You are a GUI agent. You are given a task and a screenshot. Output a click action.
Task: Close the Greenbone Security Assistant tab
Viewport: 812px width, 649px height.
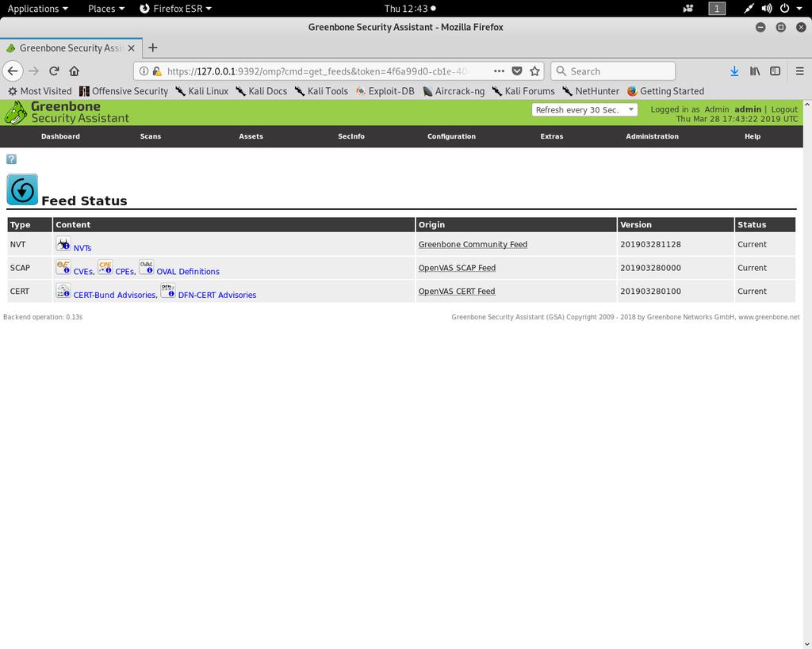click(x=131, y=48)
